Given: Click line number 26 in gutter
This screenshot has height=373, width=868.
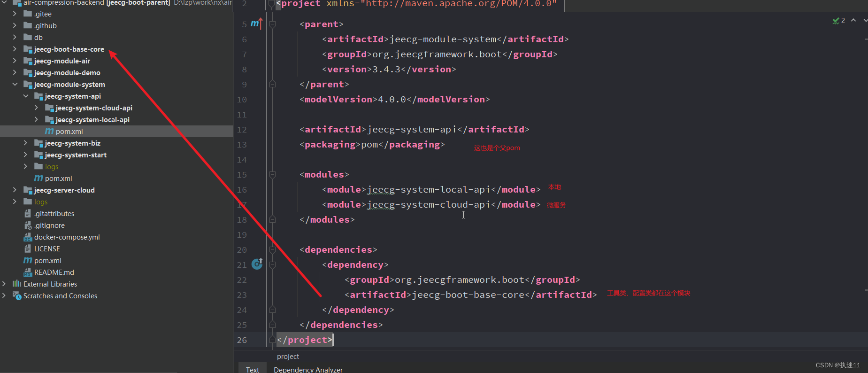Looking at the screenshot, I should [242, 340].
